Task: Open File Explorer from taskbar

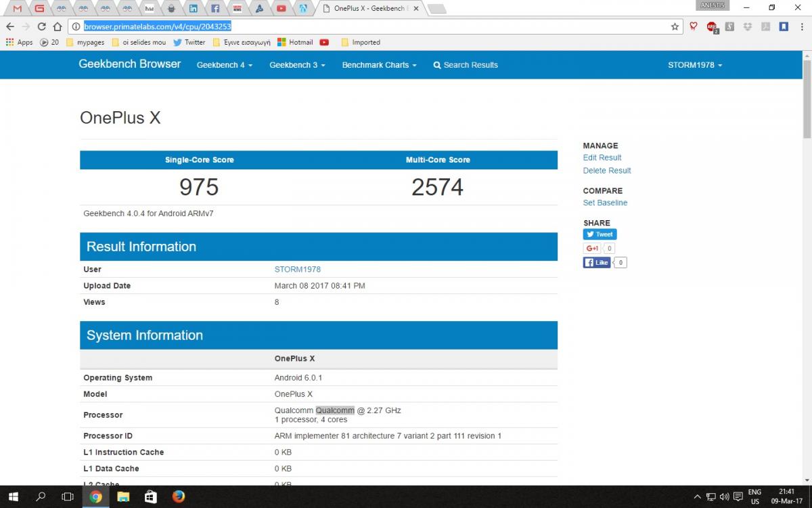Action: (x=123, y=496)
